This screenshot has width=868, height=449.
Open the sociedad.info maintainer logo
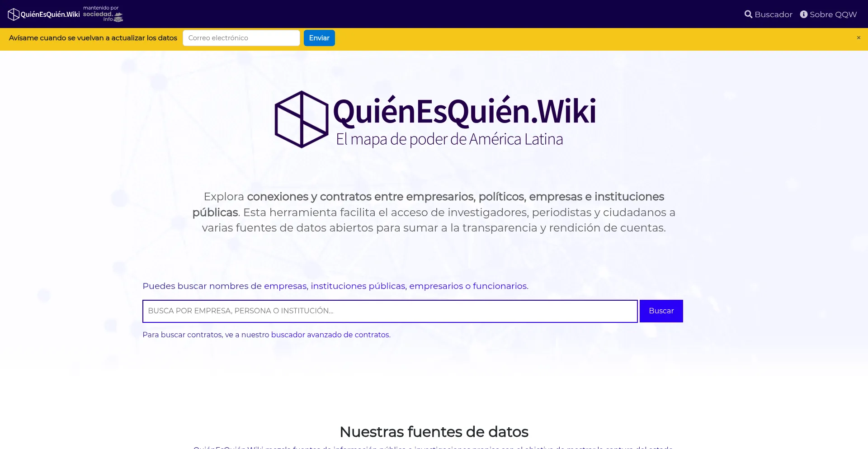point(103,14)
